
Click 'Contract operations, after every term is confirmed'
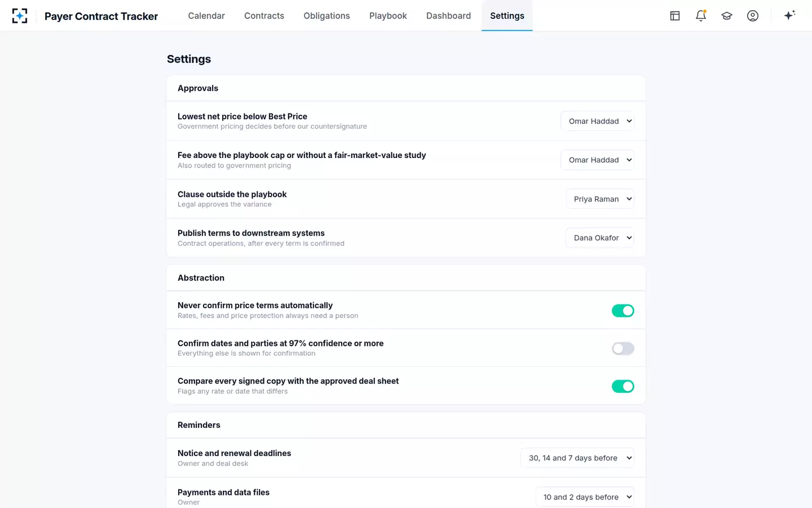tap(261, 243)
